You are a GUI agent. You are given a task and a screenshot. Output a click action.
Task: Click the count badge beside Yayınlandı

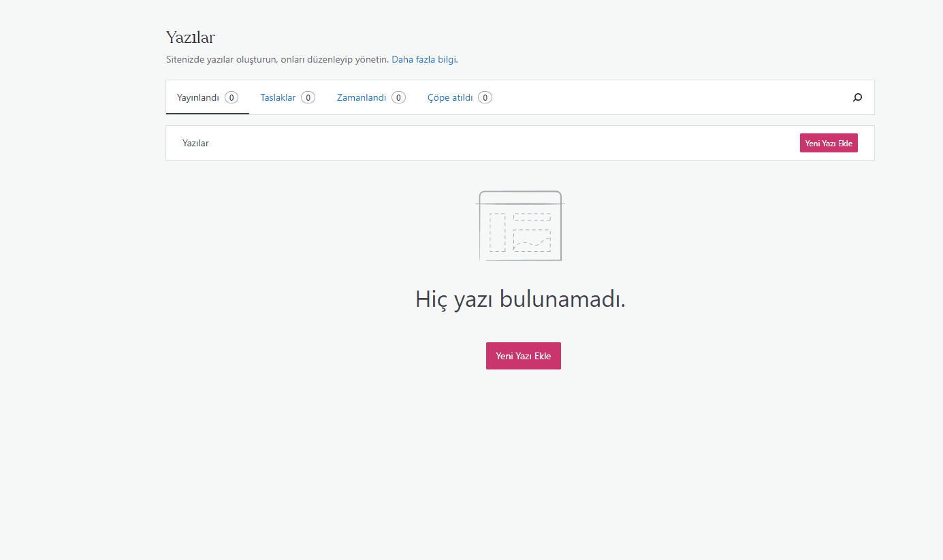tap(231, 97)
